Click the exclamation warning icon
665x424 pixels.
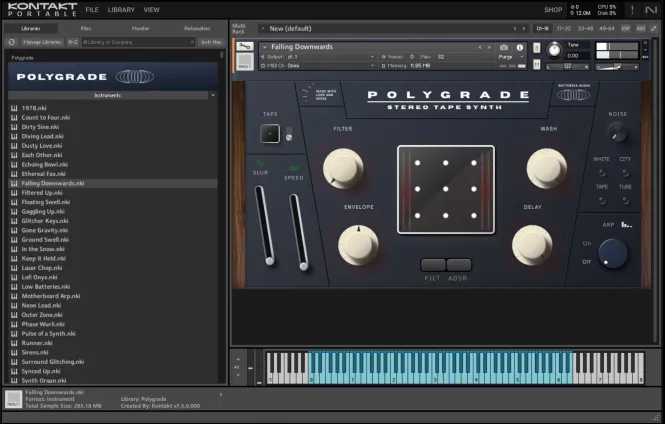tap(632, 9)
